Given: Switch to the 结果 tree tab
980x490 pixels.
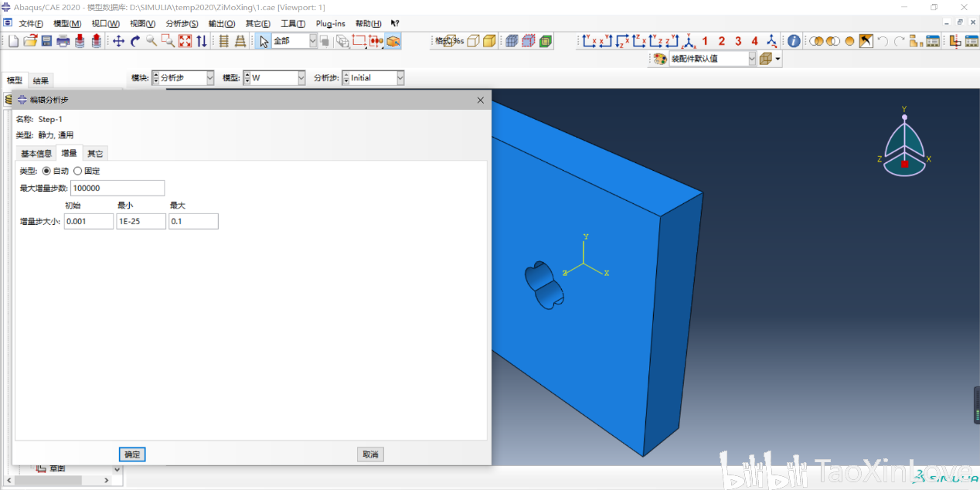Looking at the screenshot, I should (41, 80).
